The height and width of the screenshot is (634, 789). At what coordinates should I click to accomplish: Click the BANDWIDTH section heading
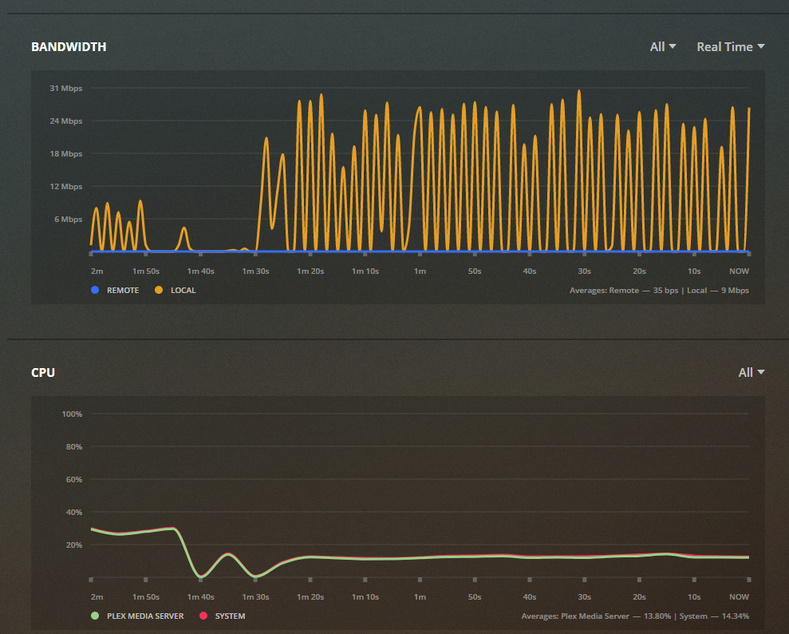click(x=69, y=47)
